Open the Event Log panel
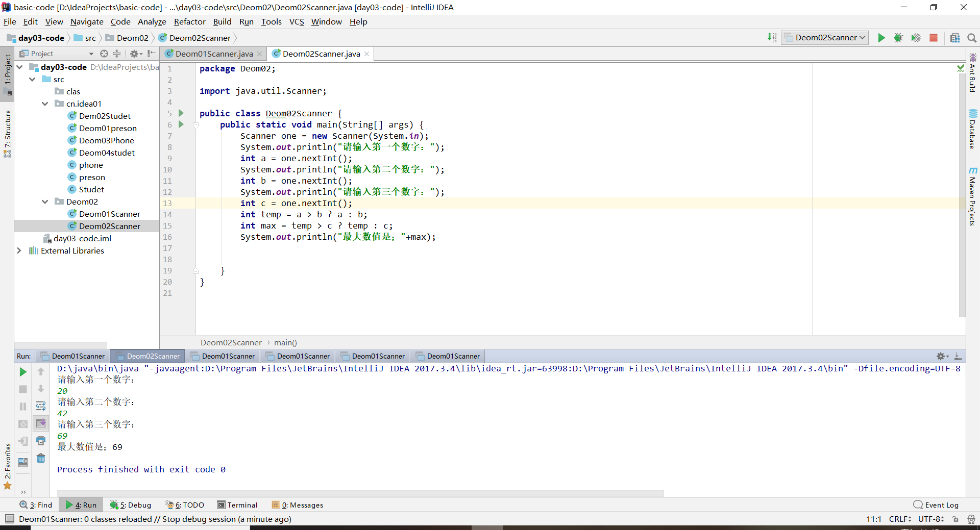The height and width of the screenshot is (530, 980). coord(936,505)
